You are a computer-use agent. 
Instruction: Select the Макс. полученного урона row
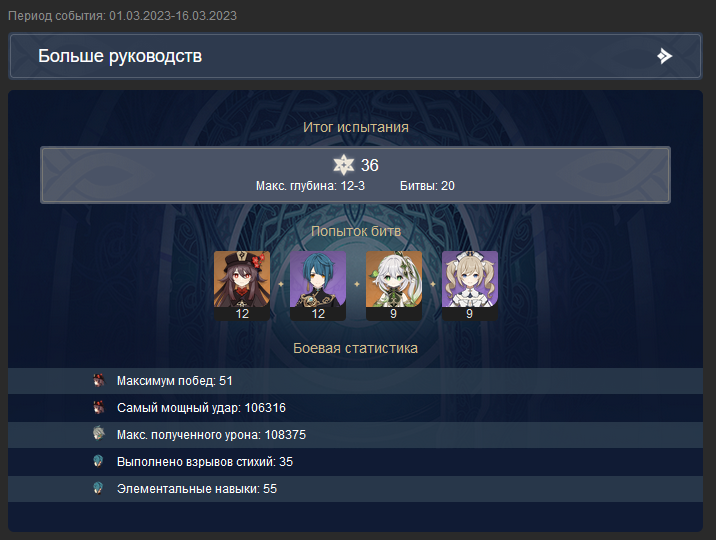coord(355,435)
